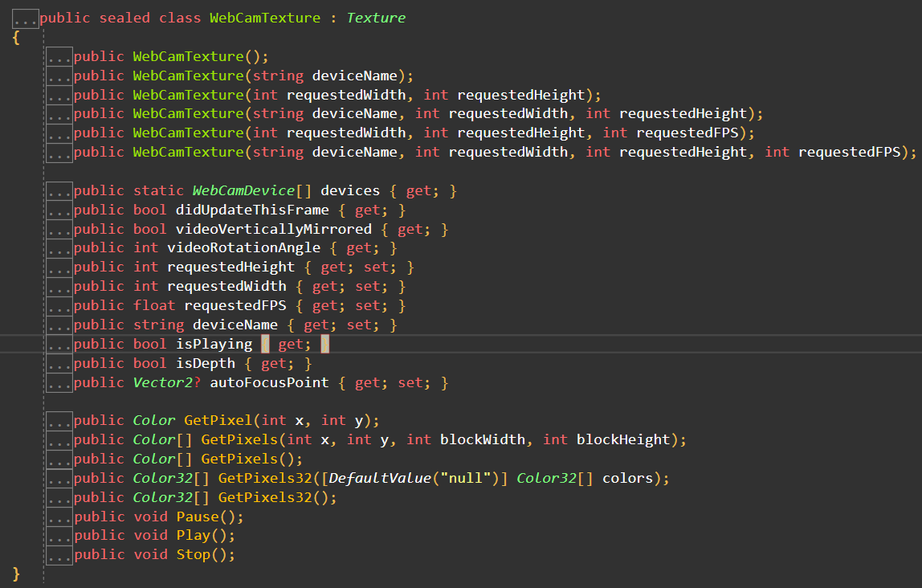Expand ellipsis before static devices property

[x=59, y=191]
